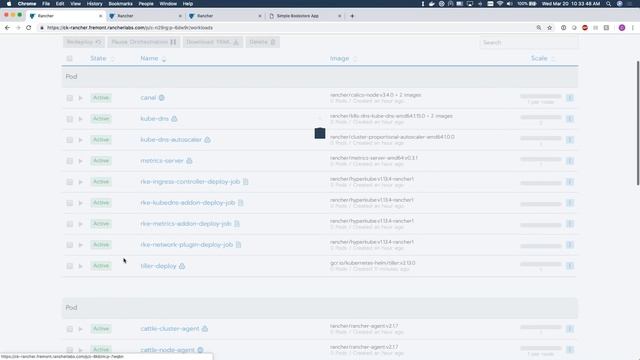Toggle the select-all checkbox in the table header

tap(70, 59)
